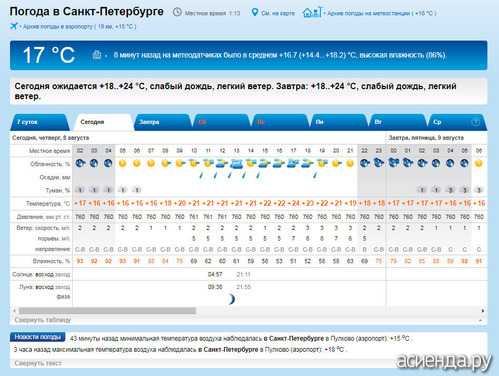Open Архив погоды в аэропорту link
Screen dimensions: 499x376
[79, 26]
